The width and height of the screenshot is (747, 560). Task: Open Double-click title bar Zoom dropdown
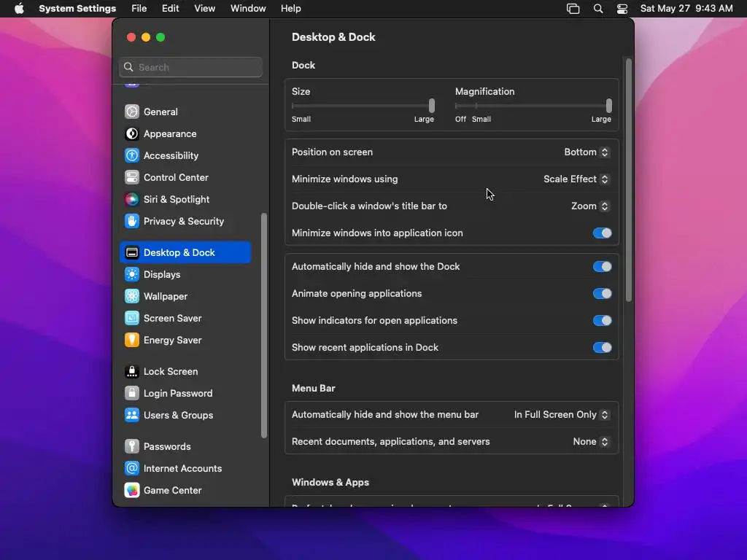[590, 206]
